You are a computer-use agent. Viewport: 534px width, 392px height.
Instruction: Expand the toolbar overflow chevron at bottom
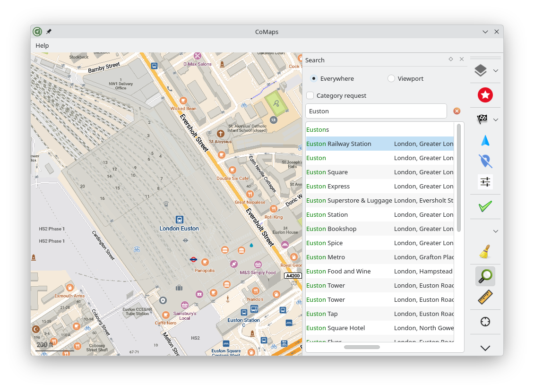click(x=485, y=348)
